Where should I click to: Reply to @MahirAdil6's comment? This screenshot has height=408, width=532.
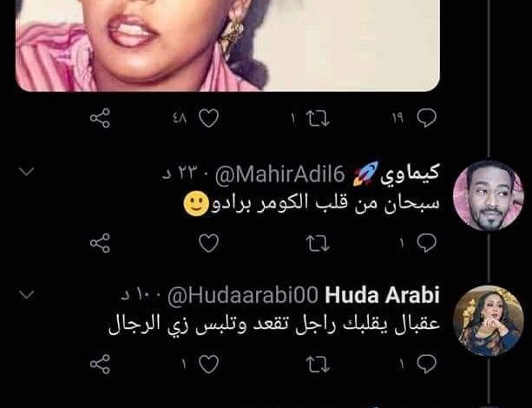click(x=426, y=243)
